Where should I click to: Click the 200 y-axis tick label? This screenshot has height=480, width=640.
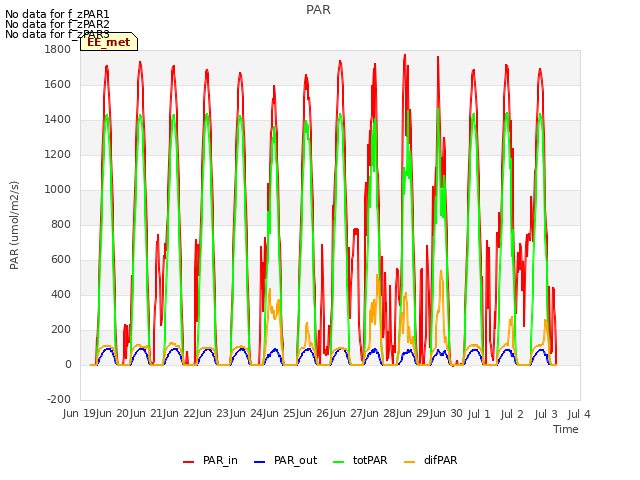[61, 330]
